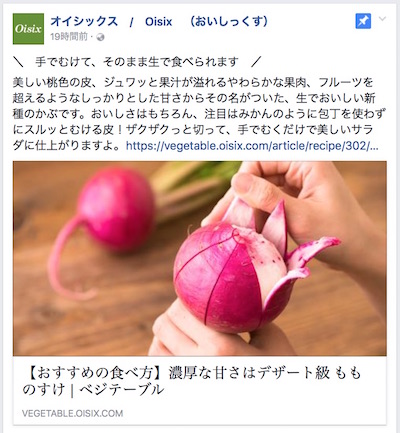
Task: Open the post options chevron menu
Action: [x=383, y=19]
